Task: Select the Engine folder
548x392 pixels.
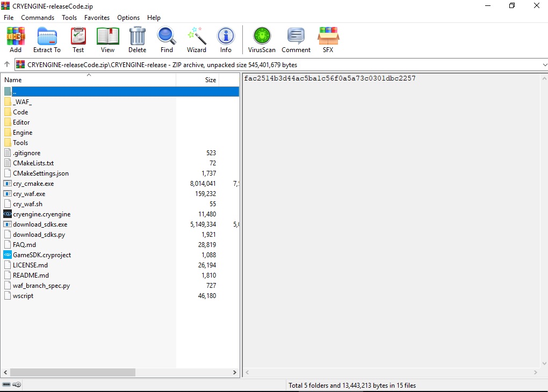Action: click(x=23, y=133)
